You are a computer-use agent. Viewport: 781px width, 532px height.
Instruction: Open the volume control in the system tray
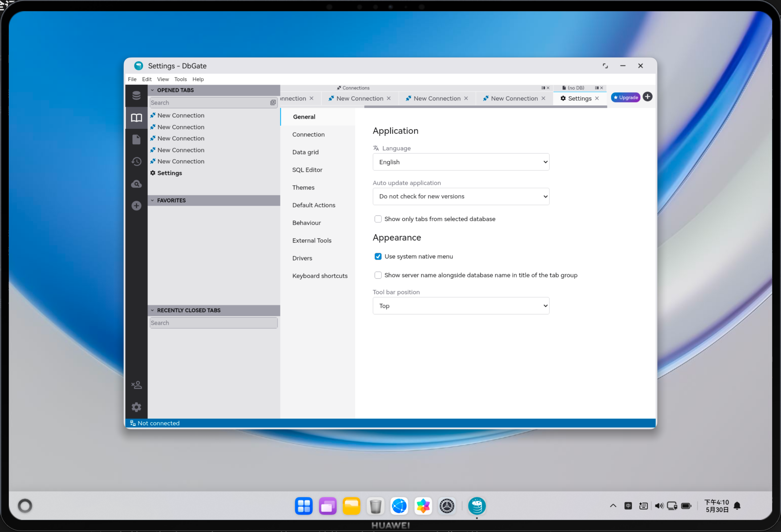tap(659, 506)
